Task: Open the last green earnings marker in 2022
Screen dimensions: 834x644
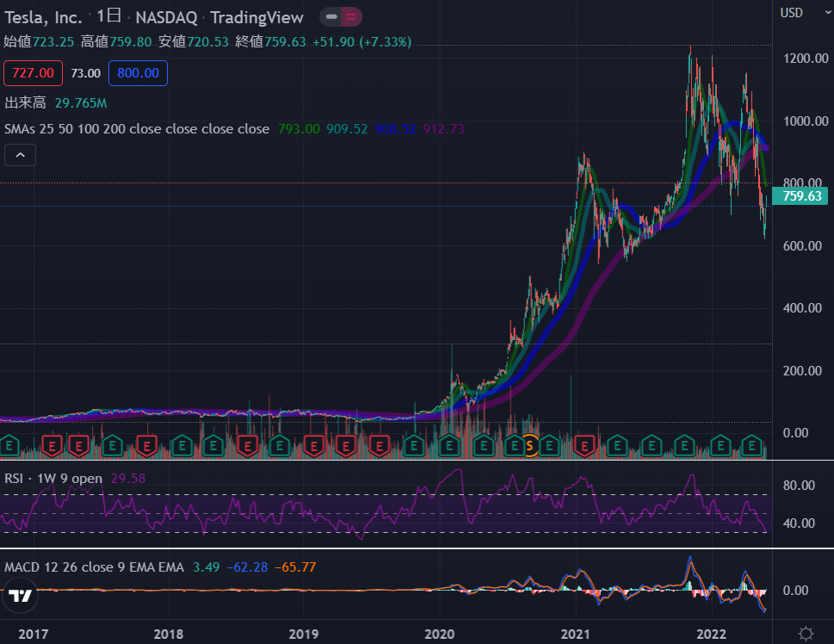Action: pos(751,445)
